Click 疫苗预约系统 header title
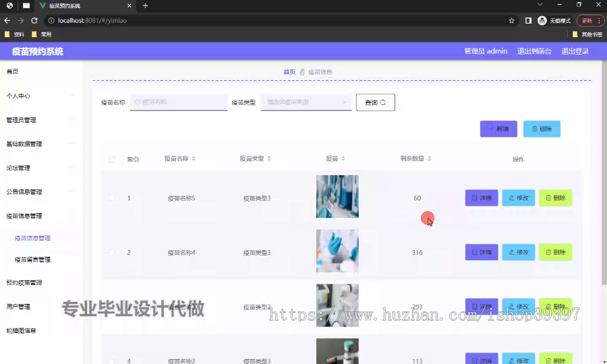The height and width of the screenshot is (364, 607). 38,51
